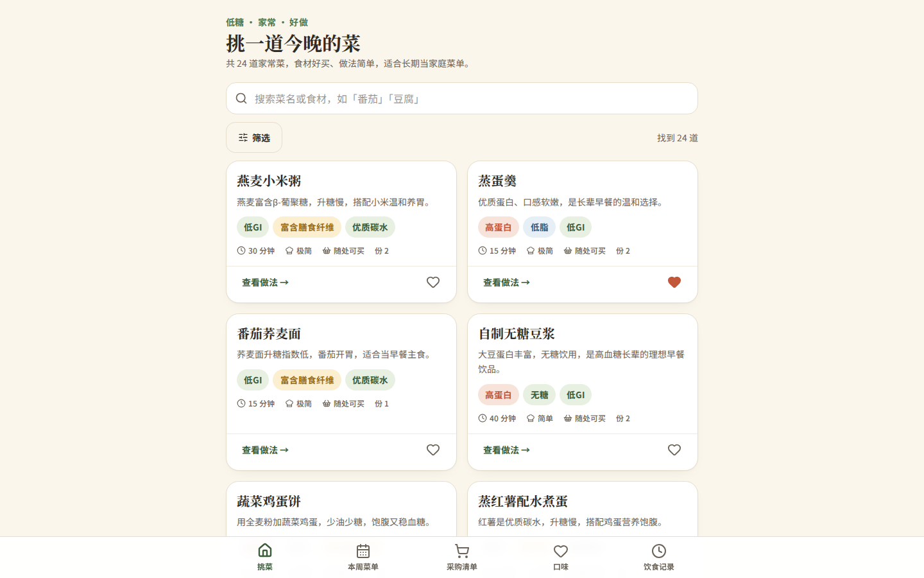Screen dimensions: 924x578
Task: Open the 蒸红薯配水煮蛋 recipe title
Action: [x=523, y=502]
